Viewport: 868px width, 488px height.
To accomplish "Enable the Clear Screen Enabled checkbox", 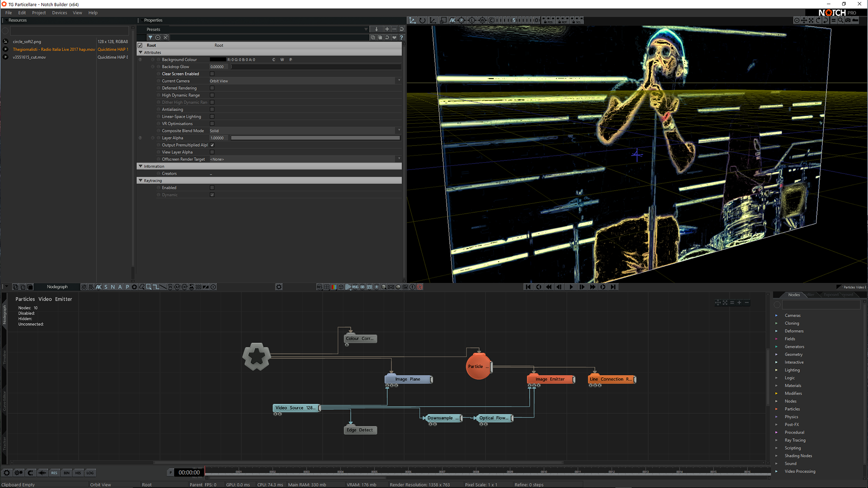I will [212, 74].
